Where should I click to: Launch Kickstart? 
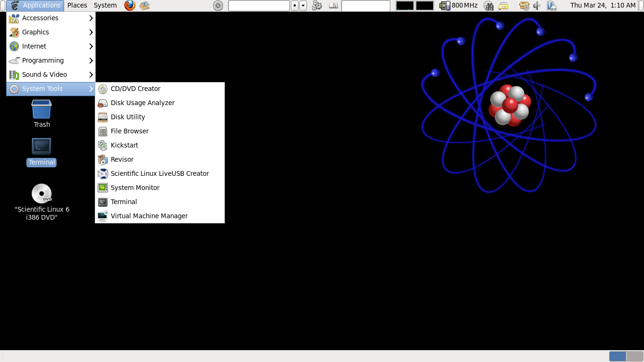[160, 145]
